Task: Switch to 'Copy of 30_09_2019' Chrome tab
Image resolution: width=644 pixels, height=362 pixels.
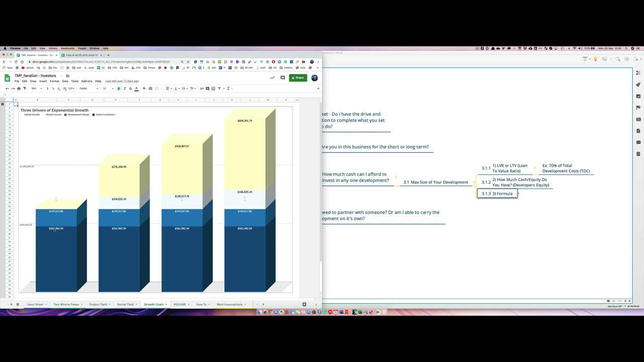Action: [x=82, y=55]
